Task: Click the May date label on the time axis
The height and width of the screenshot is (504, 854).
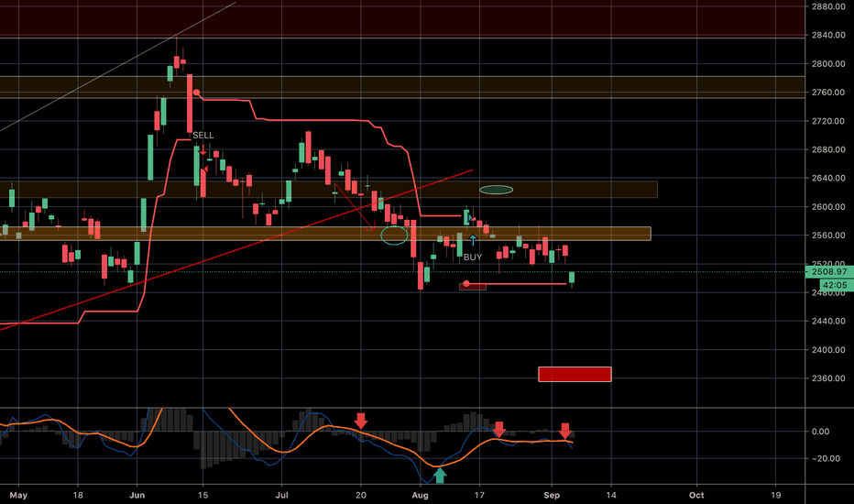Action: [18, 495]
